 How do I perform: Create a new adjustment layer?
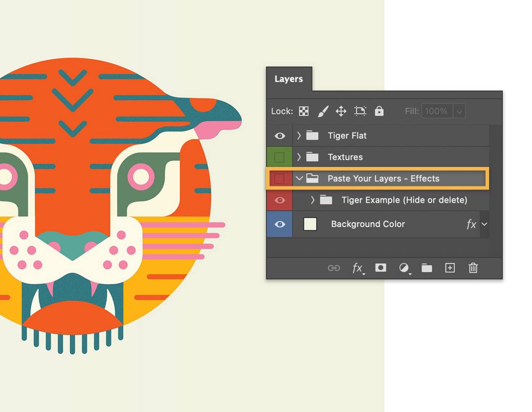coord(404,268)
